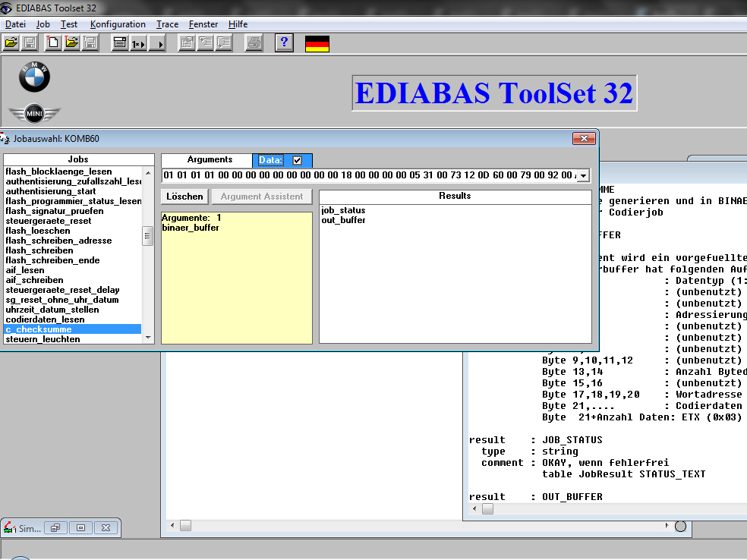Click the run job continuously arrow icon
The width and height of the screenshot is (747, 560).
tap(156, 42)
